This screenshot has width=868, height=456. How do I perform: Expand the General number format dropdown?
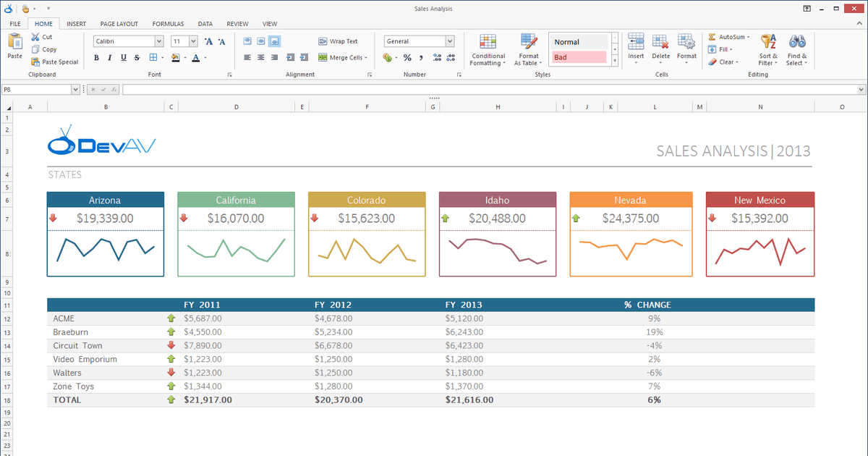pos(450,41)
